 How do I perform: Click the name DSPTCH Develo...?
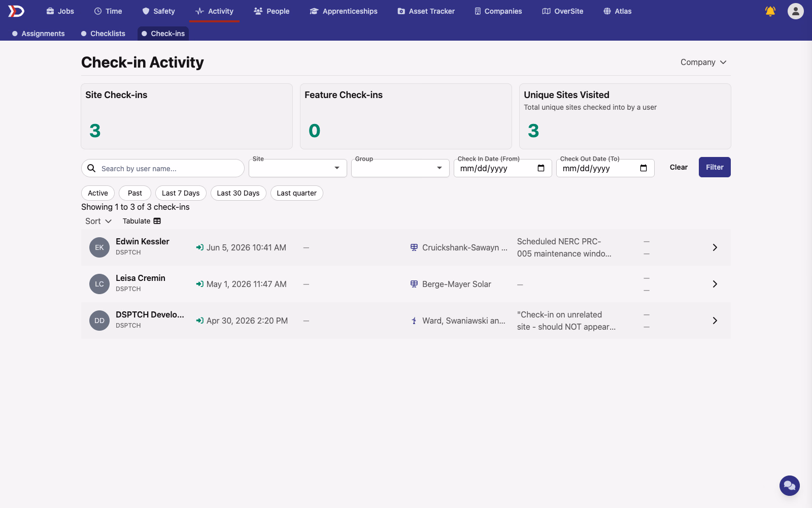(x=150, y=314)
